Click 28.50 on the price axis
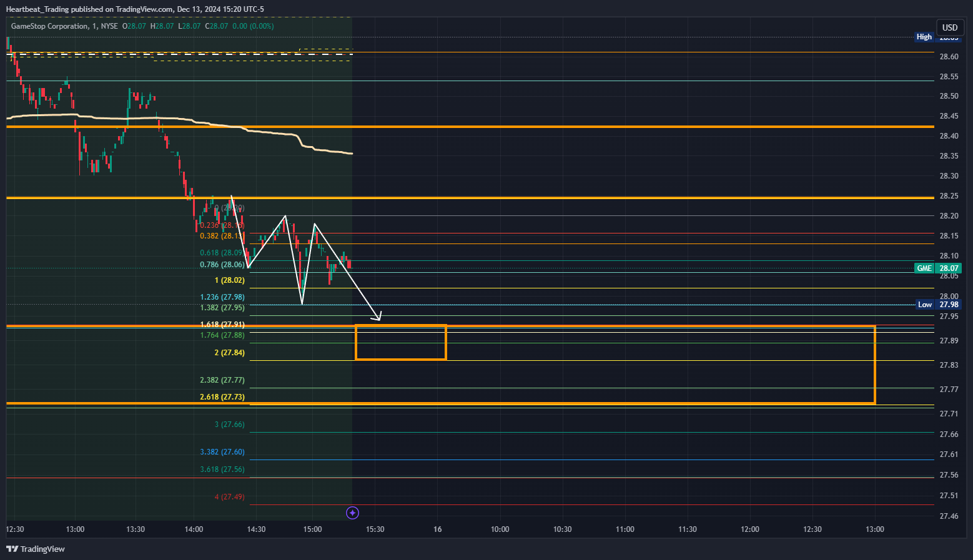The height and width of the screenshot is (560, 973). pyautogui.click(x=949, y=96)
